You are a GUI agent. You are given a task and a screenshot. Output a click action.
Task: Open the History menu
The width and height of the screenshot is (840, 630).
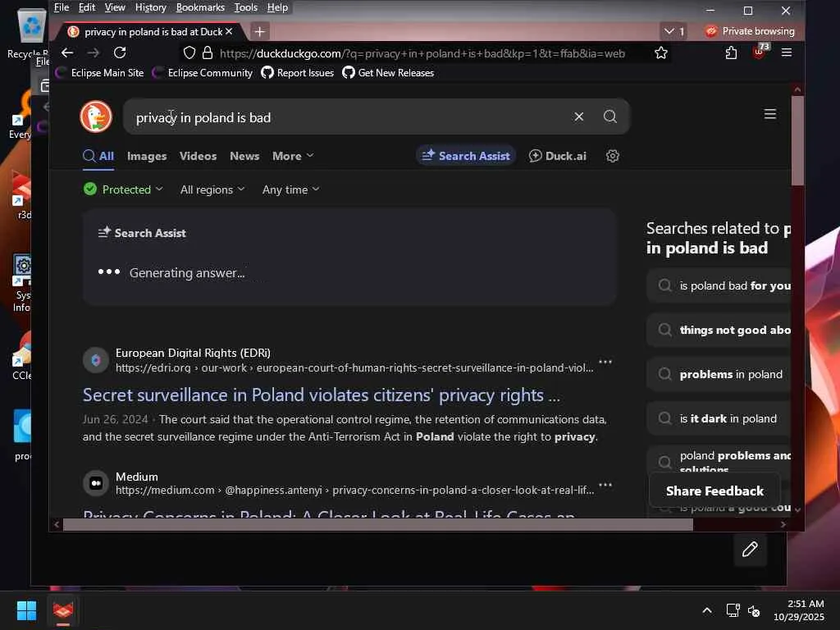pyautogui.click(x=151, y=7)
